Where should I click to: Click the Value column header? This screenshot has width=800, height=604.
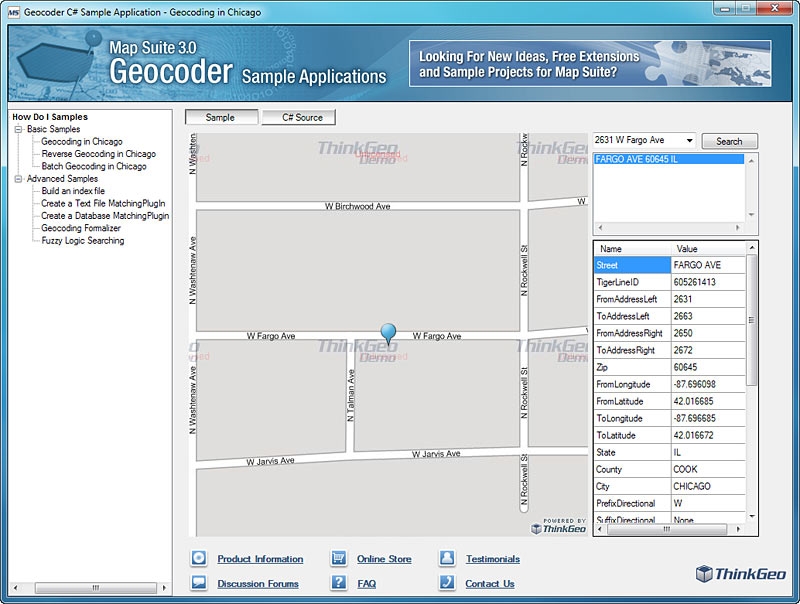[708, 249]
